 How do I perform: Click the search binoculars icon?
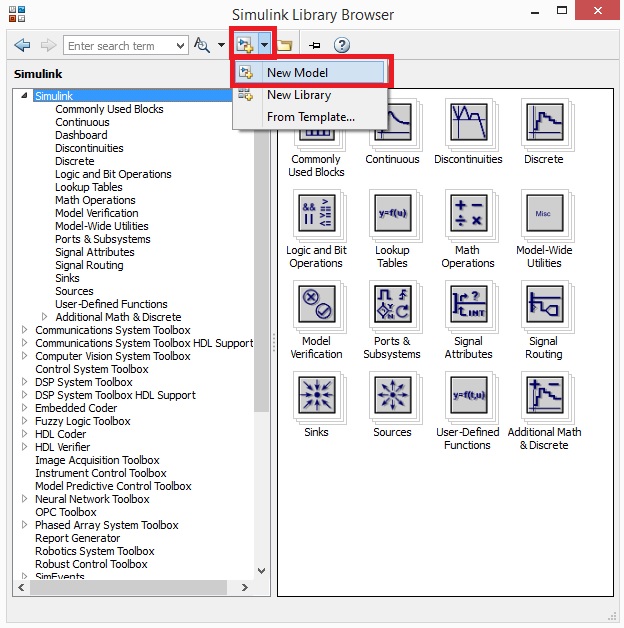pos(202,45)
